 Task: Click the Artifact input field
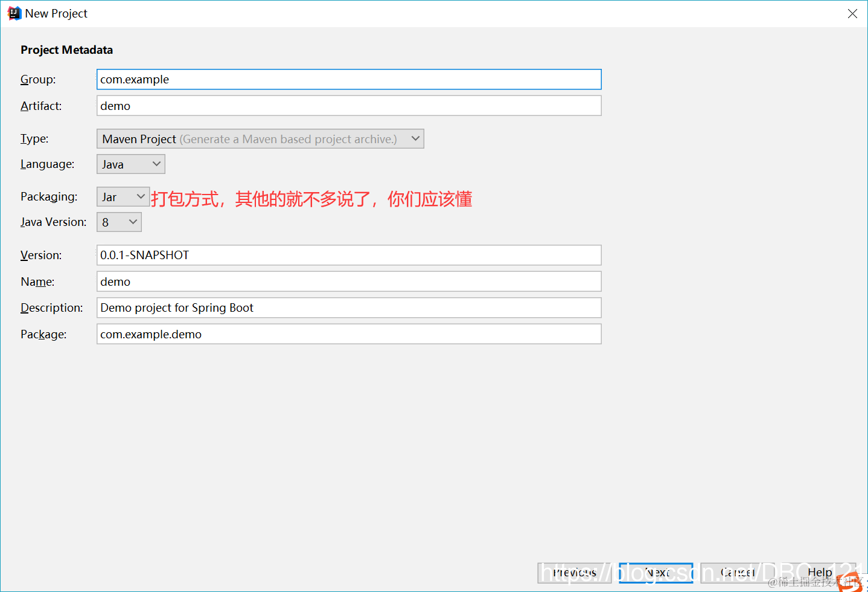tap(349, 106)
